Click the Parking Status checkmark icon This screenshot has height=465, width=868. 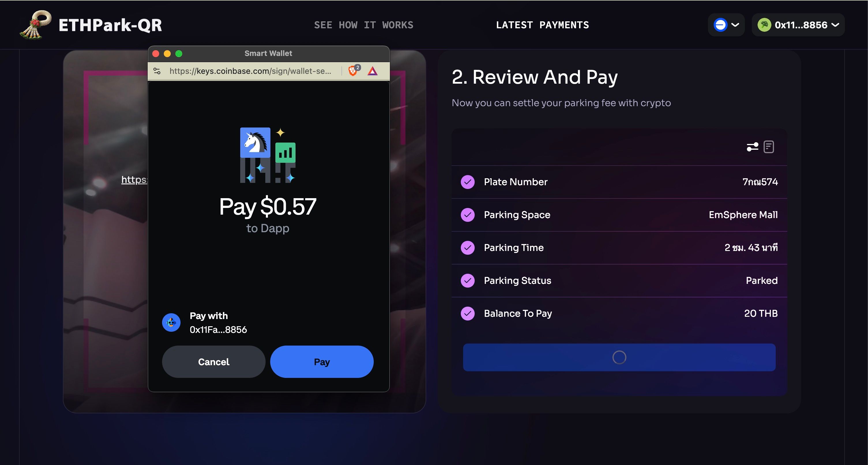(x=468, y=281)
